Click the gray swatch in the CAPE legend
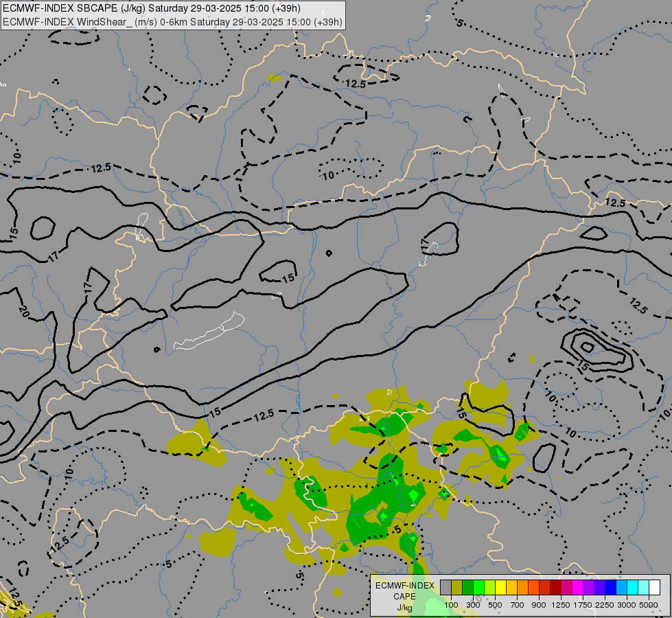 [x=445, y=587]
